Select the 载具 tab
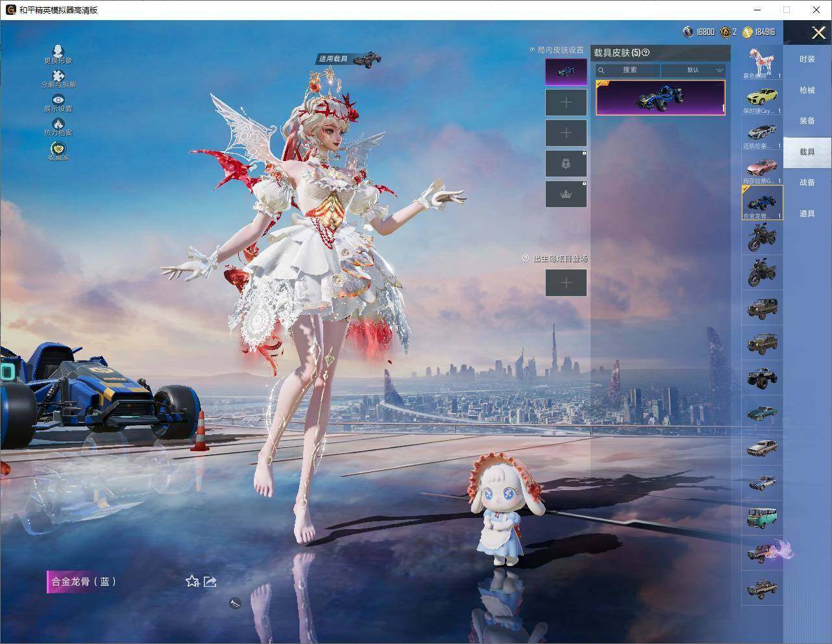 [x=807, y=152]
